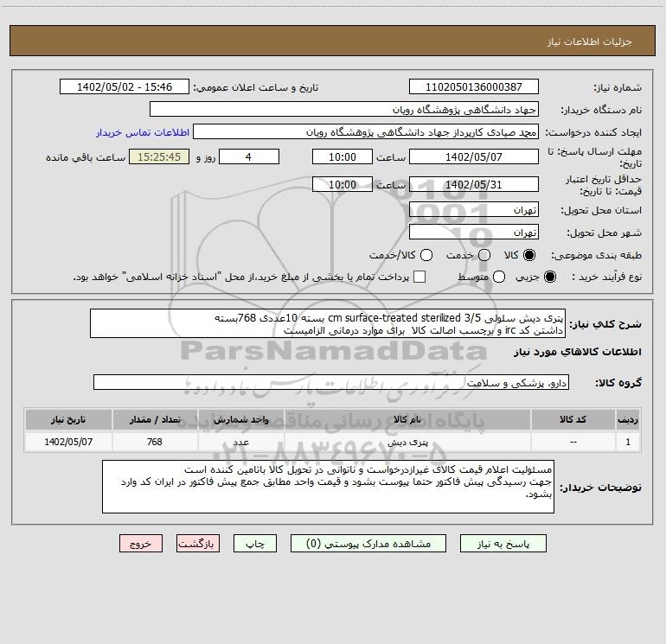
Task: Select the متوسط purchase type radio
Action: (x=499, y=277)
